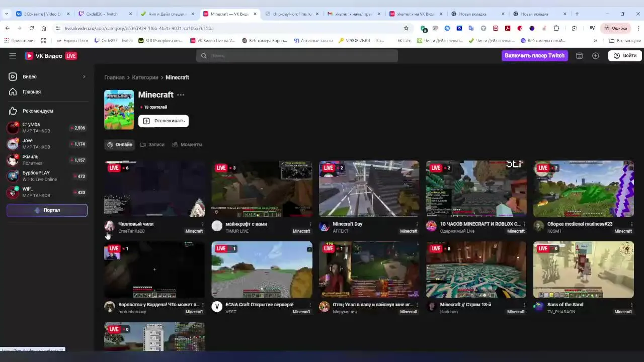Switch to chip-deyl-lordfilms.ru browser tab
Image resolution: width=644 pixels, height=362 pixels.
292,14
